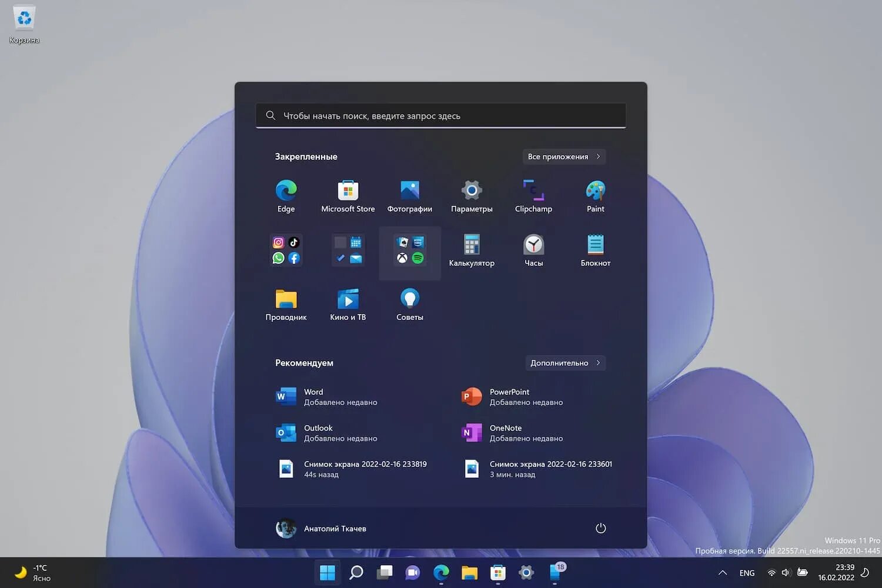
Task: Launch Кино и ТВ app
Action: 348,305
